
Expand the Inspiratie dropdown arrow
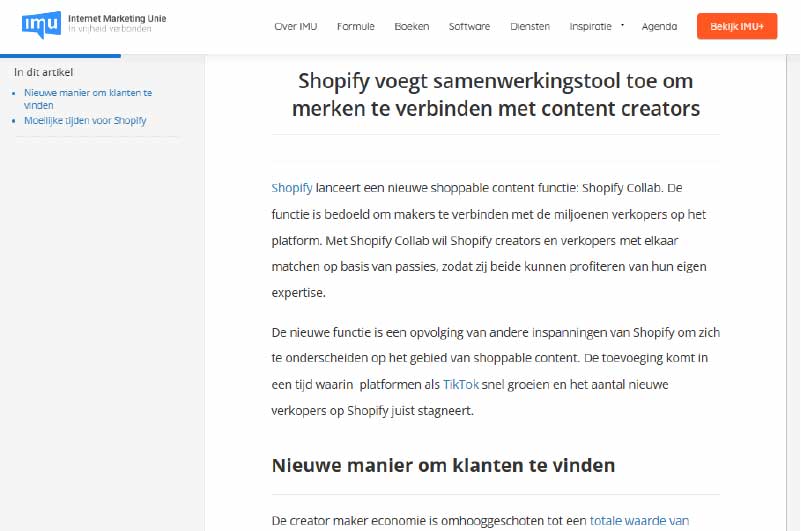tap(622, 25)
